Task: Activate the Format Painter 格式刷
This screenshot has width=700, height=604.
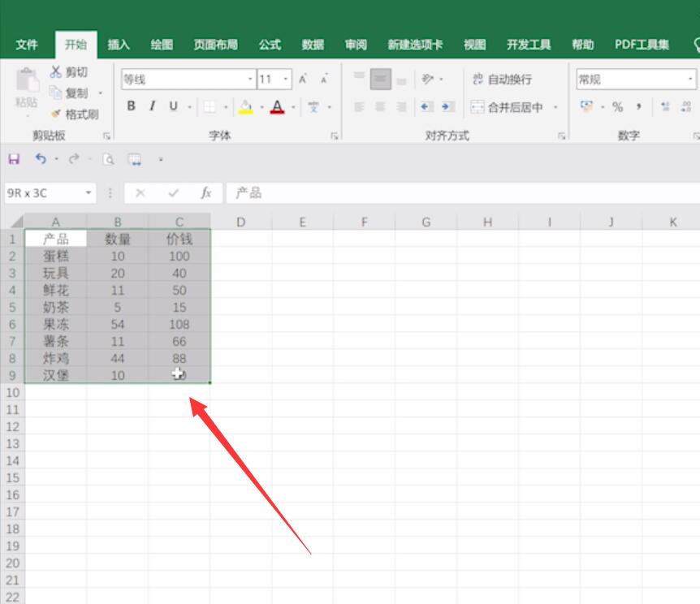Action: point(75,114)
